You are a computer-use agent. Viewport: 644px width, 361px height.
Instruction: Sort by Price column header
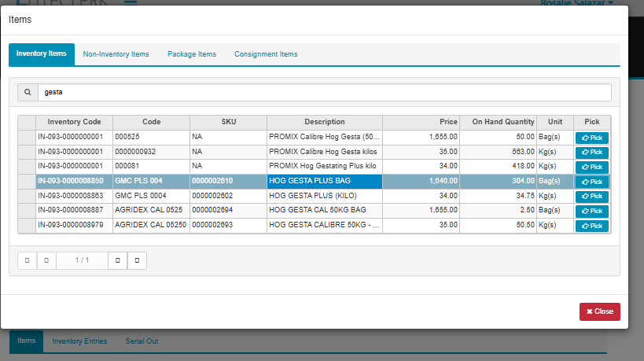click(421, 122)
